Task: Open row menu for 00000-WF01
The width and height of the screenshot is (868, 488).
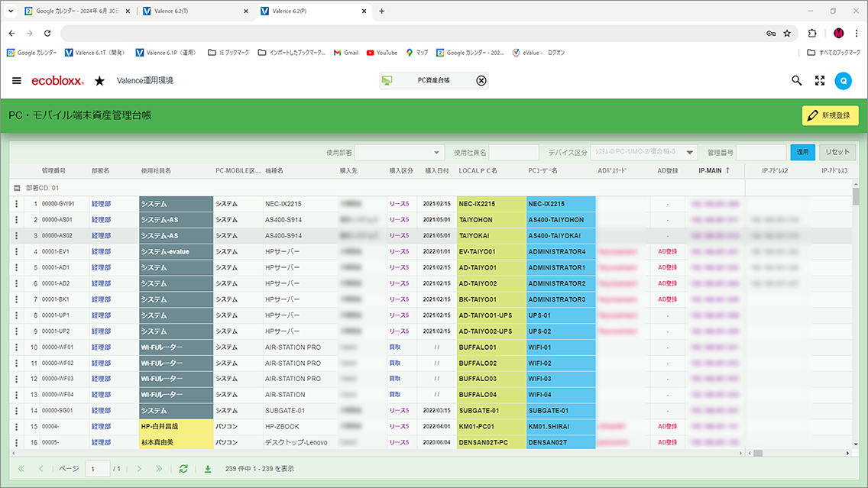Action: (x=17, y=347)
